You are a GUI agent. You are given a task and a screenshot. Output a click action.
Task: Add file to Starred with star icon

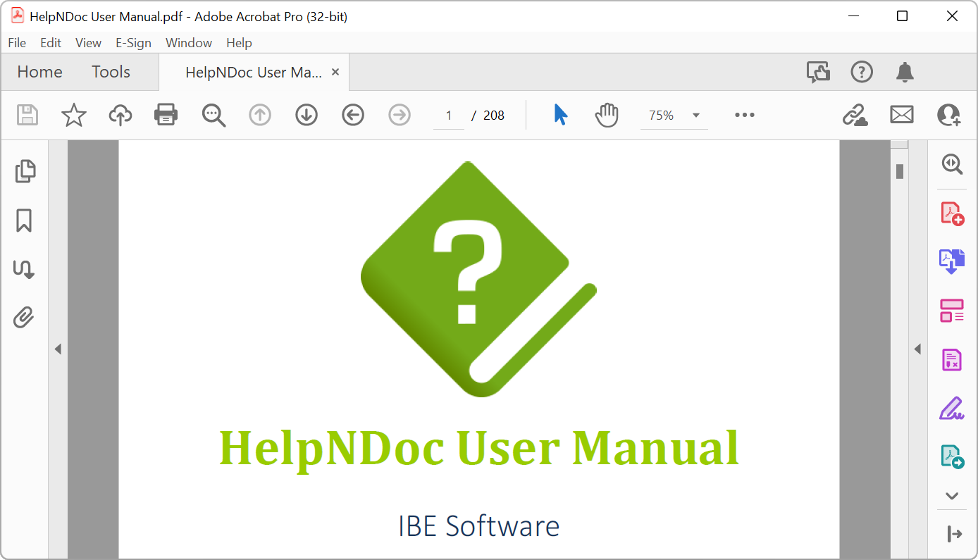coord(74,115)
